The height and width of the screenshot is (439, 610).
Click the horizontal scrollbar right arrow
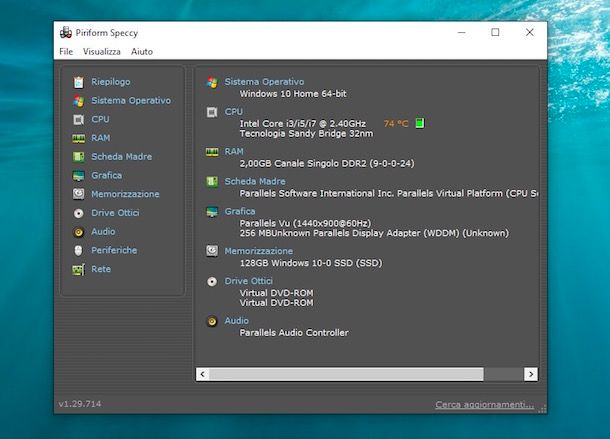[531, 373]
